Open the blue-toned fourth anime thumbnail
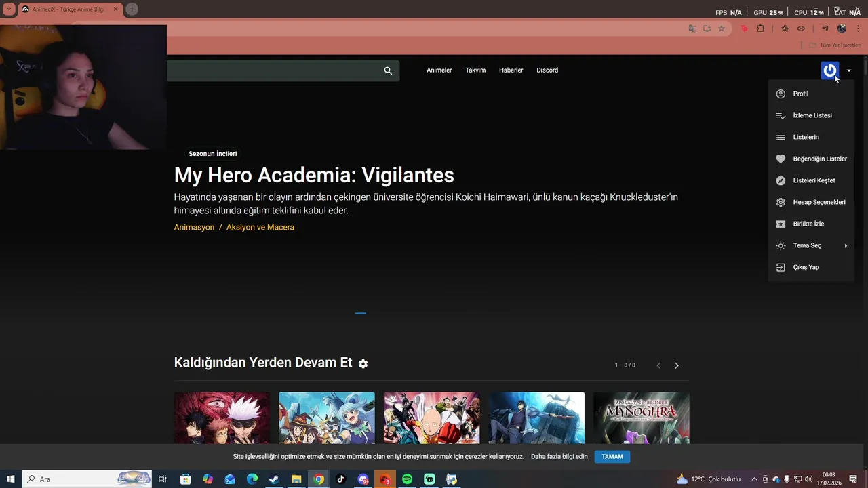 click(536, 418)
